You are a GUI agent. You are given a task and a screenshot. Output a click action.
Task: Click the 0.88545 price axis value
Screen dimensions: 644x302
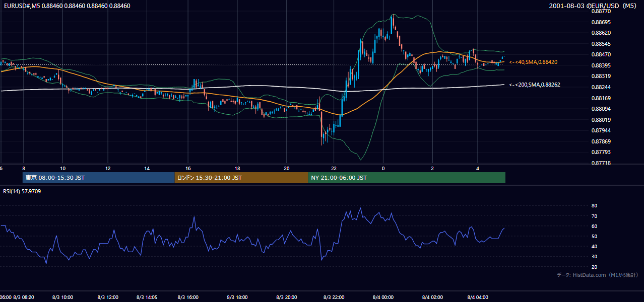pos(601,44)
